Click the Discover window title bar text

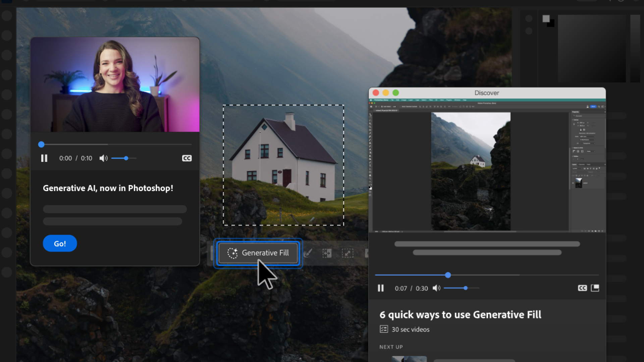pyautogui.click(x=487, y=93)
